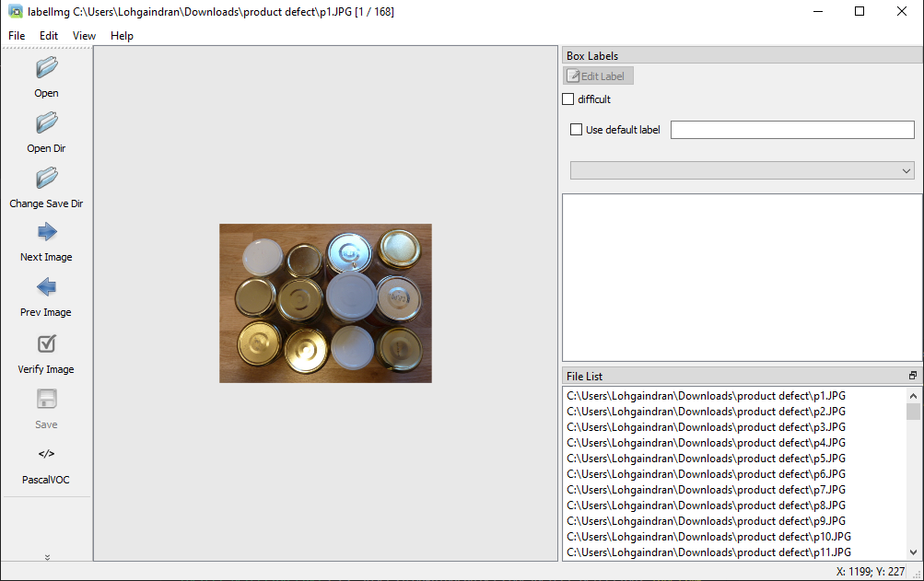
Task: Click the jar lids image on canvas
Action: pyautogui.click(x=325, y=304)
